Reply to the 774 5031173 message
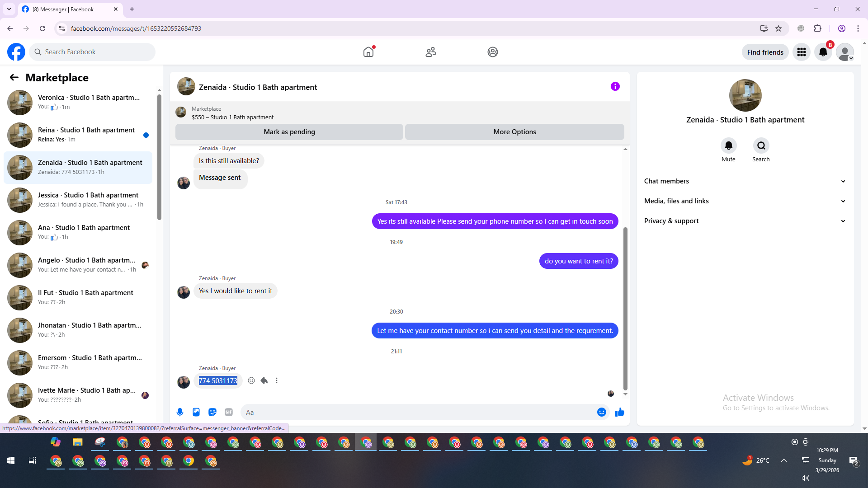This screenshot has width=868, height=488. click(264, 380)
